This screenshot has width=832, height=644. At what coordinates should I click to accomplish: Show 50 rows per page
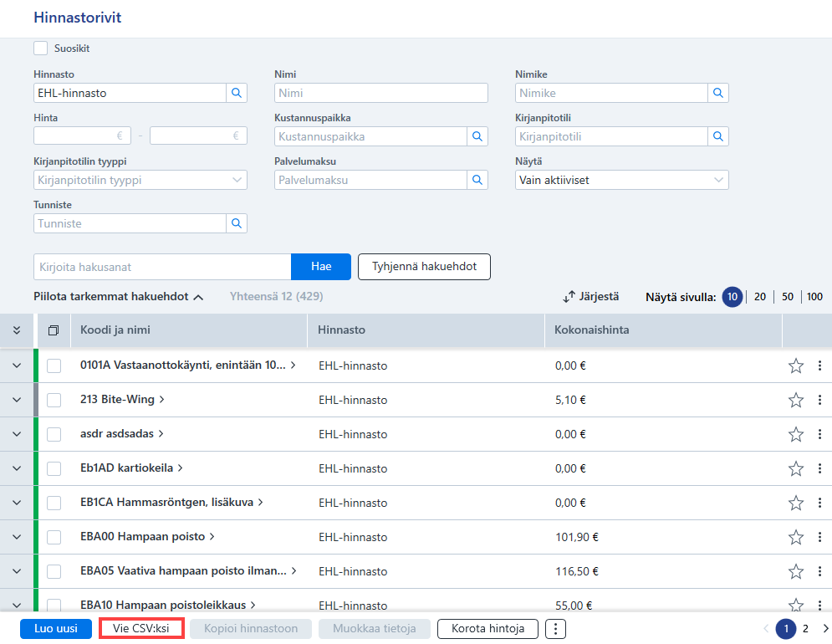(788, 297)
